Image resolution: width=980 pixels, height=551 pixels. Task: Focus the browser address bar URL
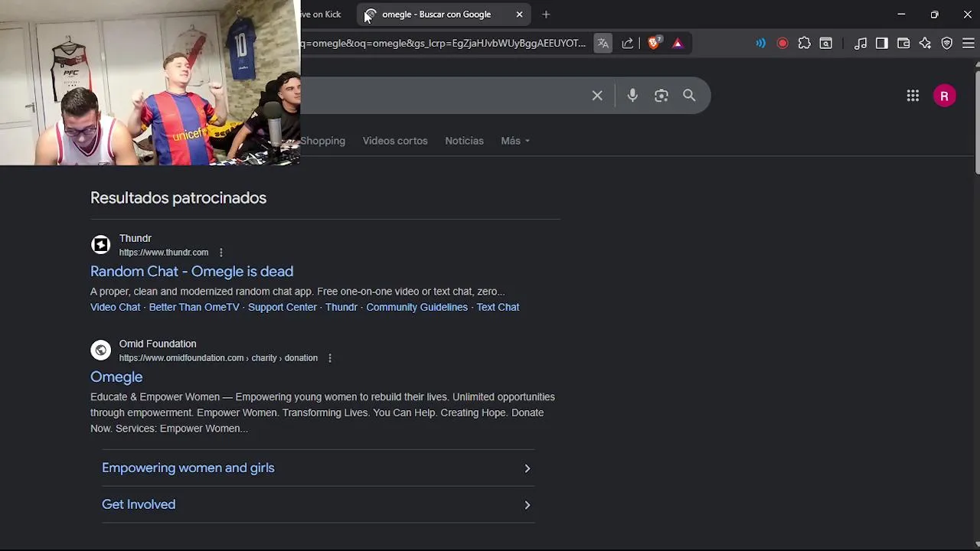click(443, 44)
